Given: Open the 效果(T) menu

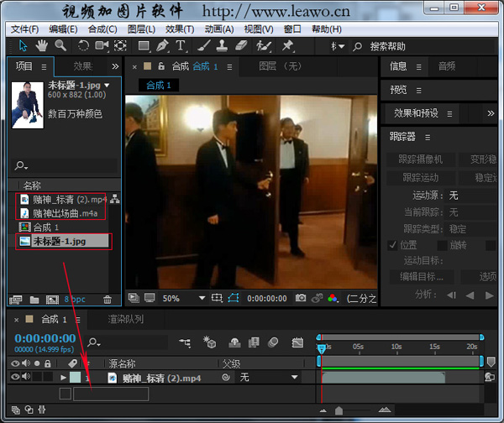Looking at the screenshot, I should [180, 29].
